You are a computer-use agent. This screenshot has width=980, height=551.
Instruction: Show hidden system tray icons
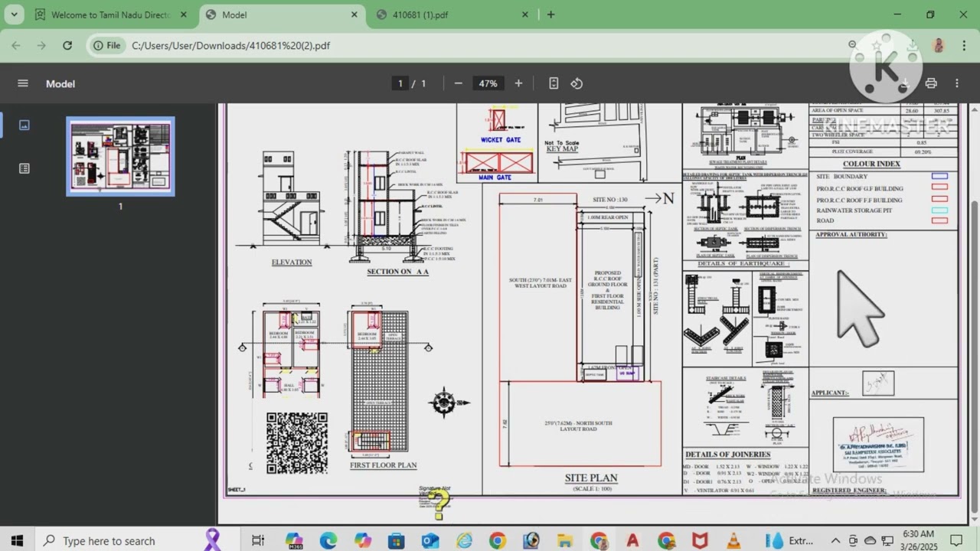point(835,540)
